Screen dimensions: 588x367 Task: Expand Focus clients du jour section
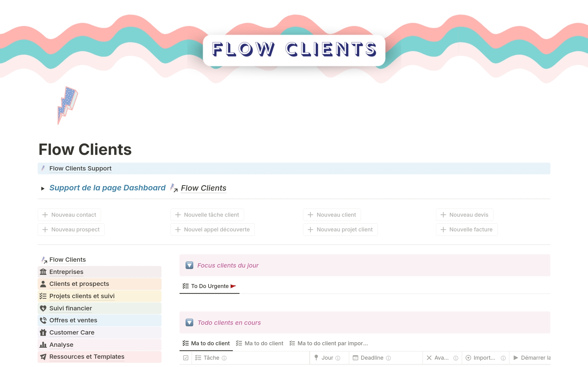coord(190,265)
